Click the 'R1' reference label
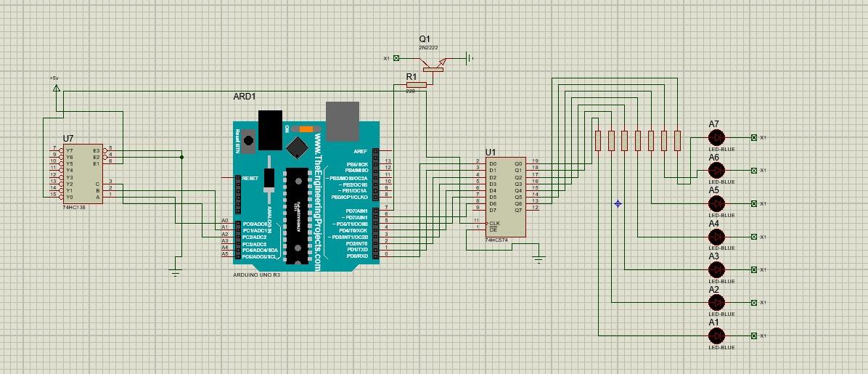 [x=412, y=77]
